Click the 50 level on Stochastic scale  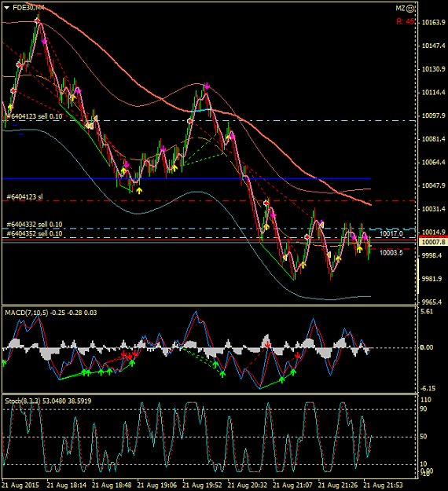424,437
